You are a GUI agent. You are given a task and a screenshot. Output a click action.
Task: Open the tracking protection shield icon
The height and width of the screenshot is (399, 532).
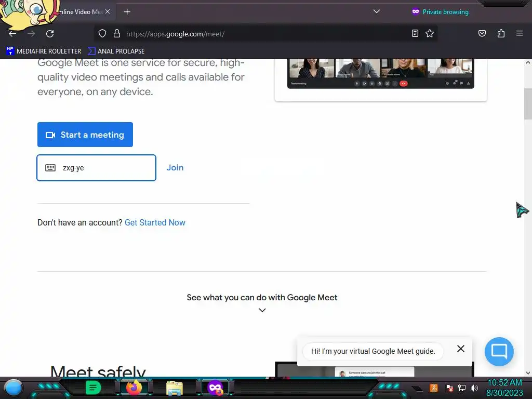point(102,34)
